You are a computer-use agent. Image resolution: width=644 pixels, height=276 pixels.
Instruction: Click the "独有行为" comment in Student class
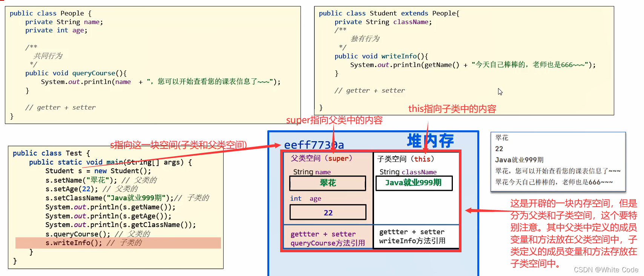click(365, 38)
